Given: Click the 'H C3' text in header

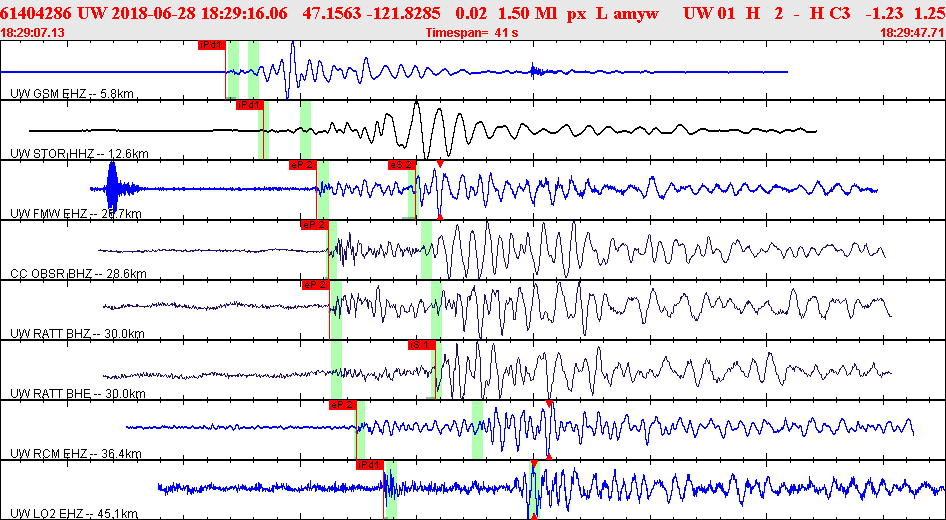Looking at the screenshot, I should [829, 13].
